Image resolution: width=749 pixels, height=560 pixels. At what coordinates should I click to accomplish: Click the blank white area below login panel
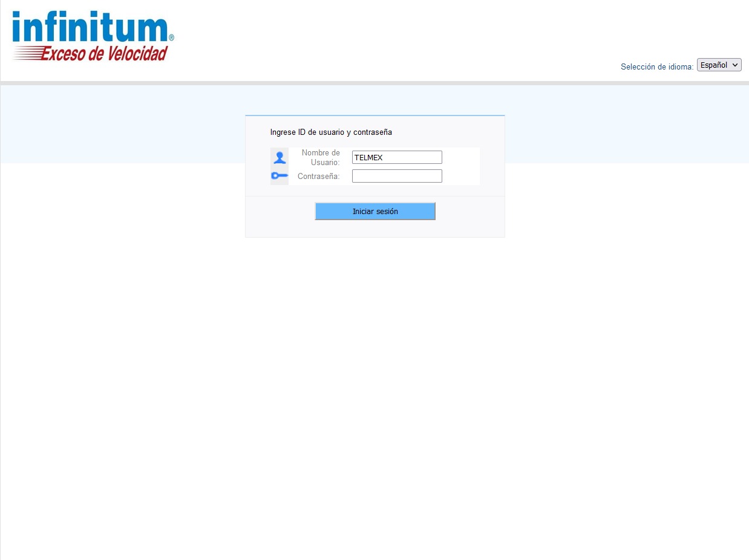374,375
